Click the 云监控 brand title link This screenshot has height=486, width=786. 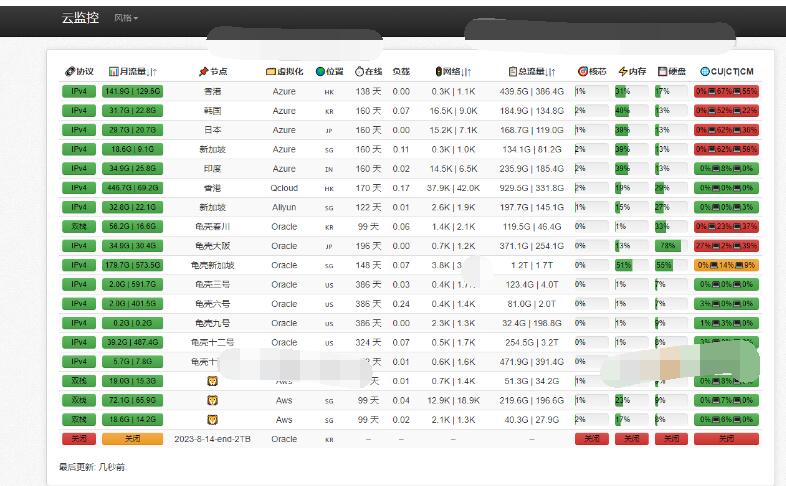point(79,18)
